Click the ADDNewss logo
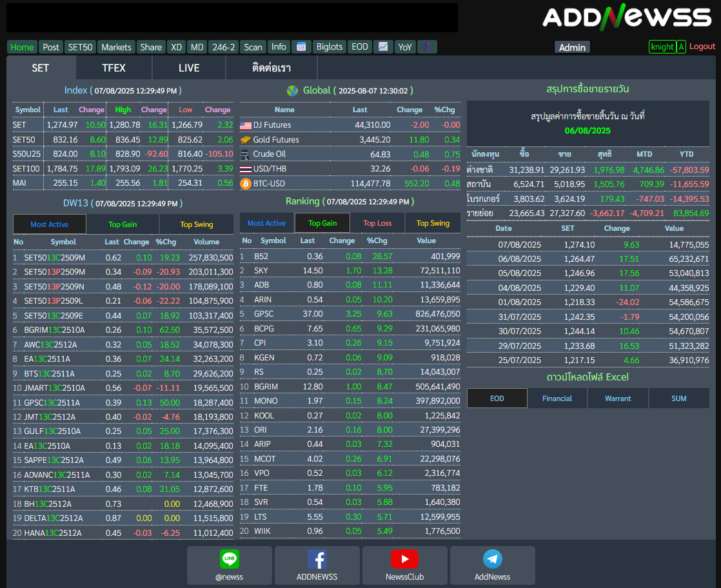Screen dimensions: 721x588 pyautogui.click(x=627, y=17)
